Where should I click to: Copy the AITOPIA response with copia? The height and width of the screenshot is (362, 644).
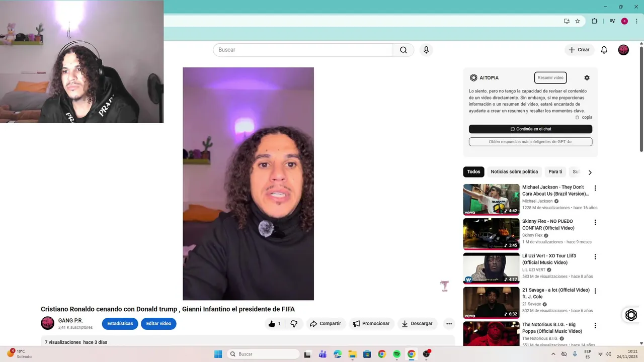pyautogui.click(x=584, y=117)
